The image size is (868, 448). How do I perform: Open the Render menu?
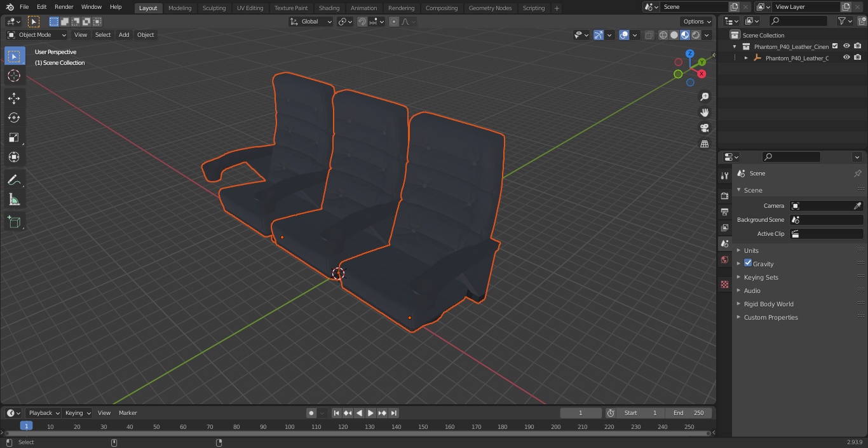click(64, 7)
